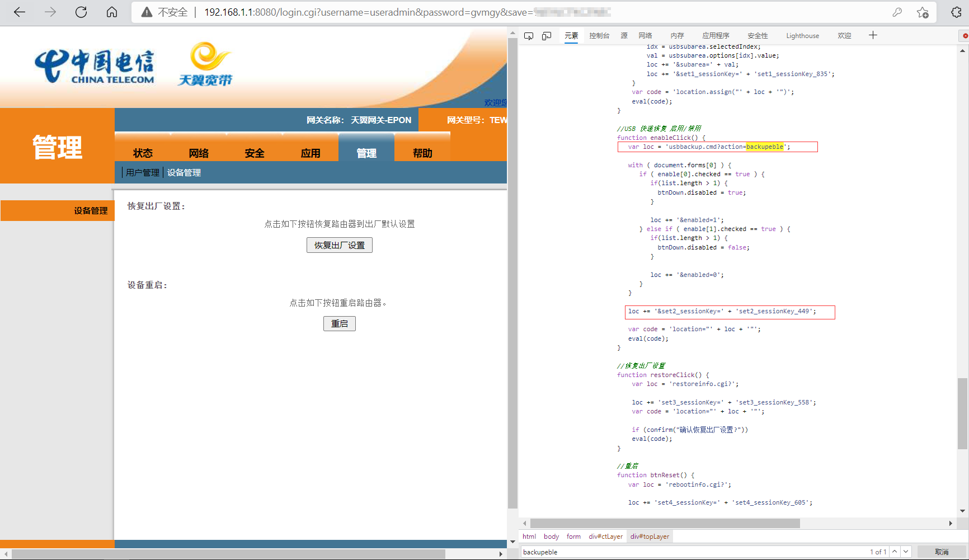Activate the DevTools inspect element picker

pos(529,36)
